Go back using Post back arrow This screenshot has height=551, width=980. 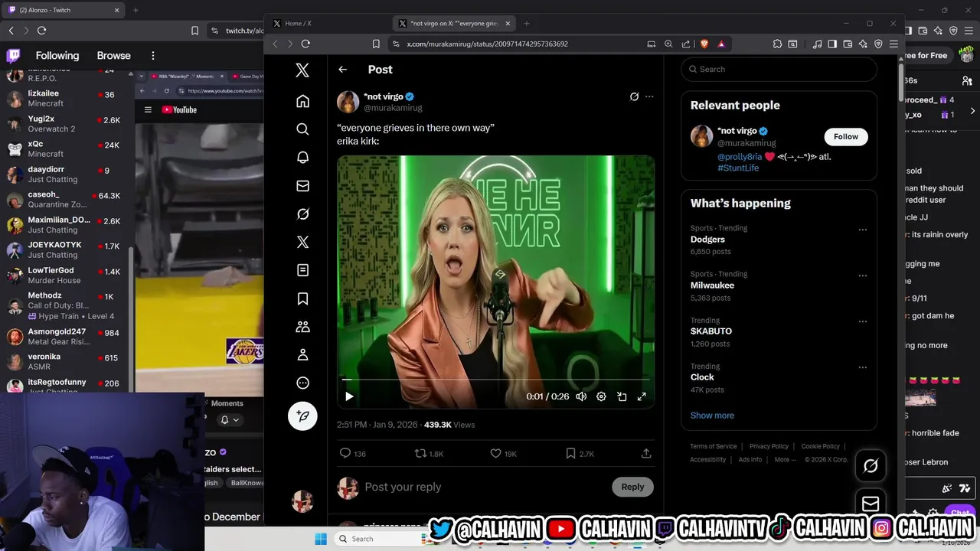coord(342,70)
